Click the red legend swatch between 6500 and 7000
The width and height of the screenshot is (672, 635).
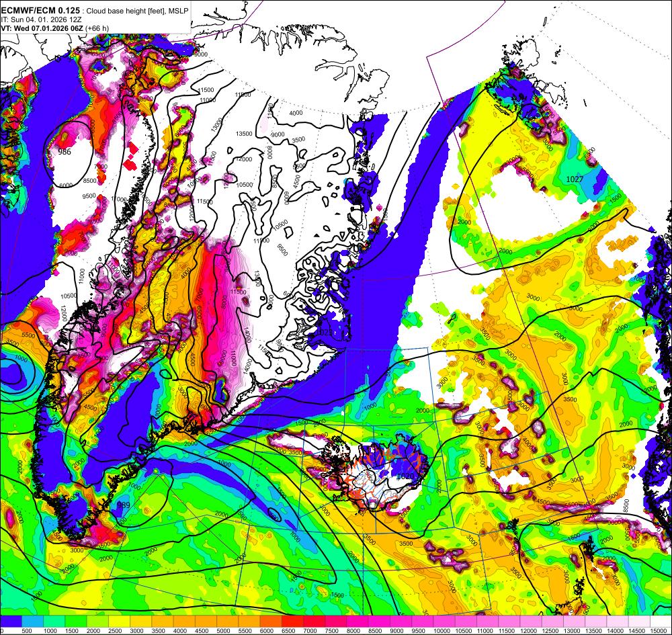coord(292,621)
